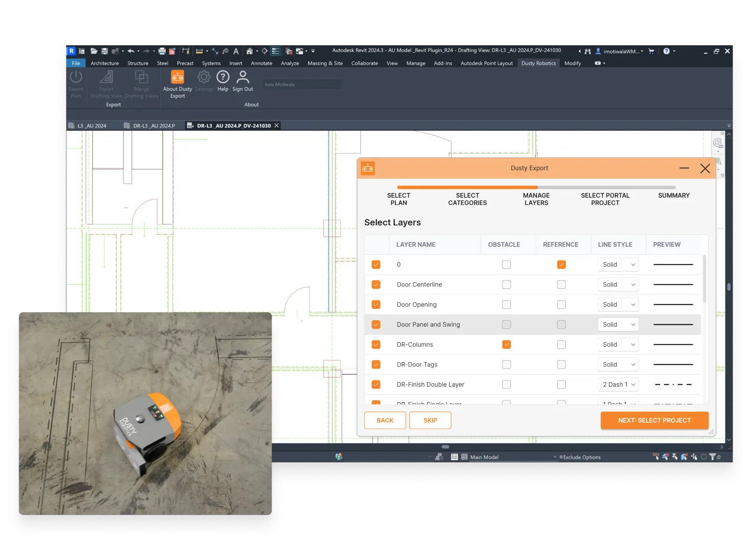Click the SUMMARY step label
The image size is (747, 560).
point(674,196)
